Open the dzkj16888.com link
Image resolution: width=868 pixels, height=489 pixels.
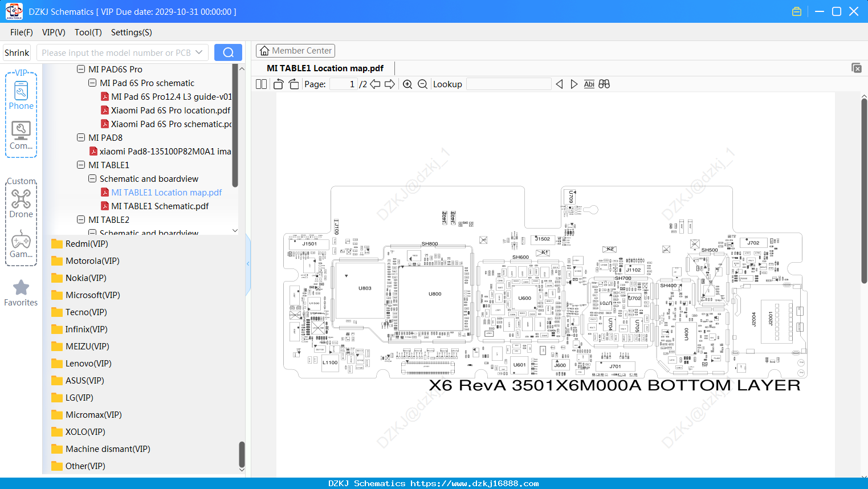[474, 483]
